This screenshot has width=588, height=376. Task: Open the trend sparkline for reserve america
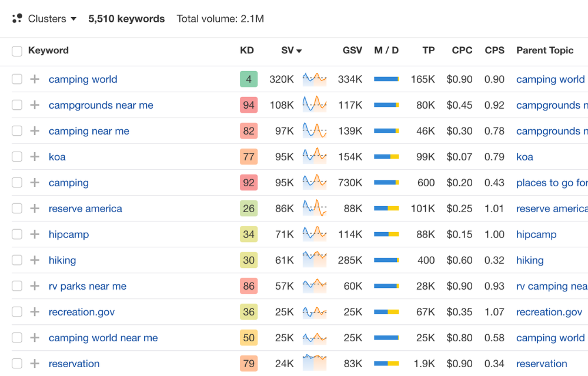pos(315,208)
